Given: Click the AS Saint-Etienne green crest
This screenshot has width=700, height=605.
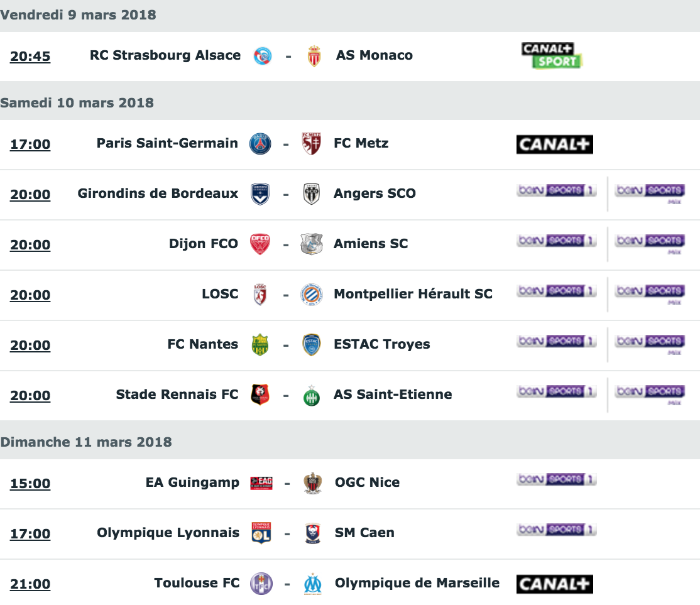Looking at the screenshot, I should (312, 396).
